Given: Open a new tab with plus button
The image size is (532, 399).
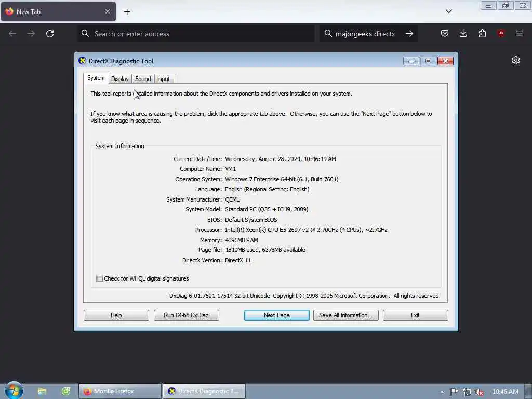Looking at the screenshot, I should [x=127, y=12].
